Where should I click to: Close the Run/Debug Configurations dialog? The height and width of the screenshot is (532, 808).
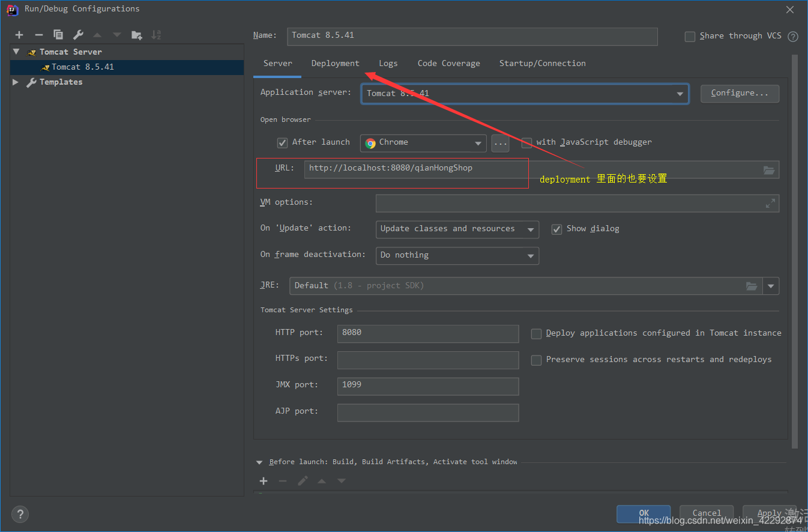[x=790, y=9]
